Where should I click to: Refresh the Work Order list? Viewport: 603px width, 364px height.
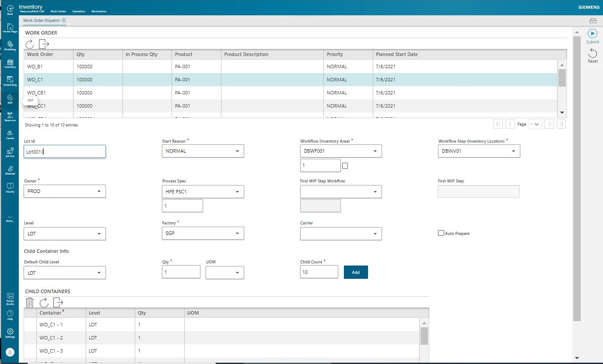click(29, 44)
